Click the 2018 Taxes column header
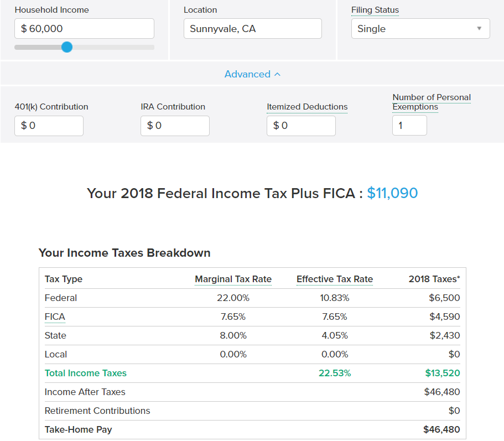This screenshot has width=504, height=441. click(x=434, y=279)
